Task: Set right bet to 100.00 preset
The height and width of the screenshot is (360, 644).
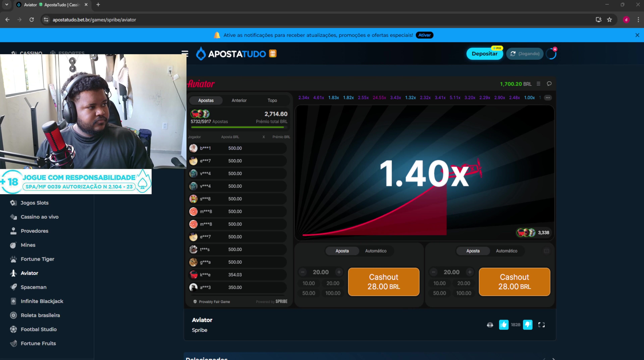Action: pyautogui.click(x=464, y=293)
